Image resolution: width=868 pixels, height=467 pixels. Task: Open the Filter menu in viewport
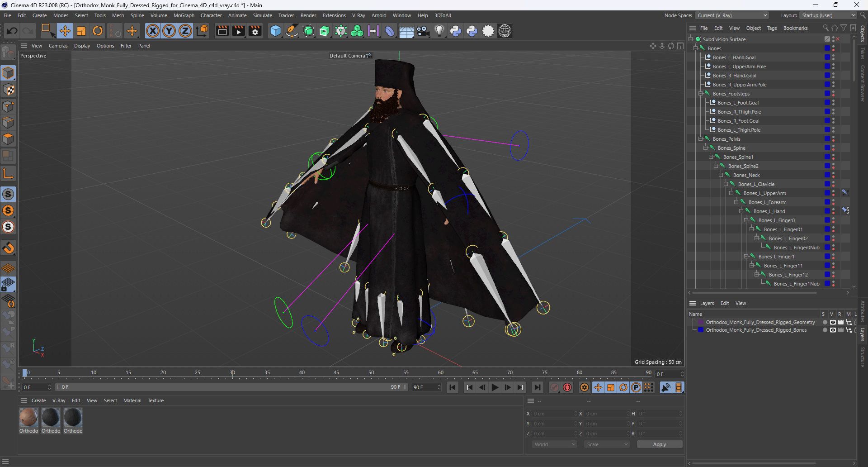tap(126, 46)
